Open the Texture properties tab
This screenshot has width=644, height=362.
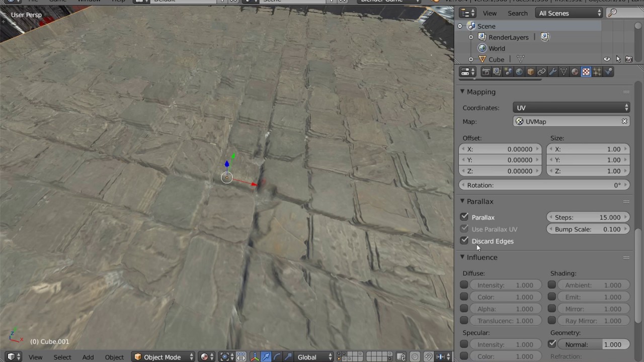[x=586, y=72]
